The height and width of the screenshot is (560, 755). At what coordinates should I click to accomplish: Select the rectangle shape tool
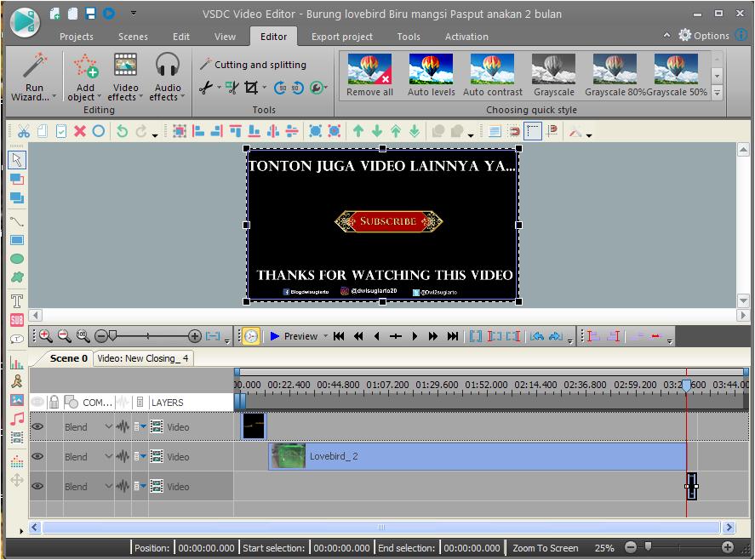point(17,240)
